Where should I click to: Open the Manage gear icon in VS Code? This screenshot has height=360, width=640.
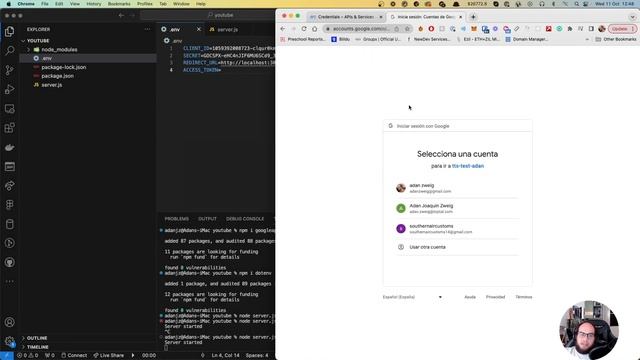9,341
